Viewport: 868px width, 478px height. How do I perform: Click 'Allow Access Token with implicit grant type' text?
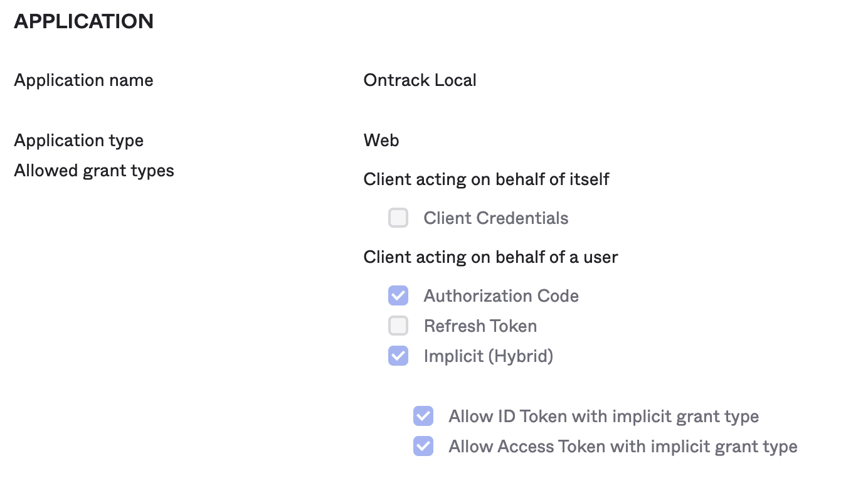click(623, 447)
